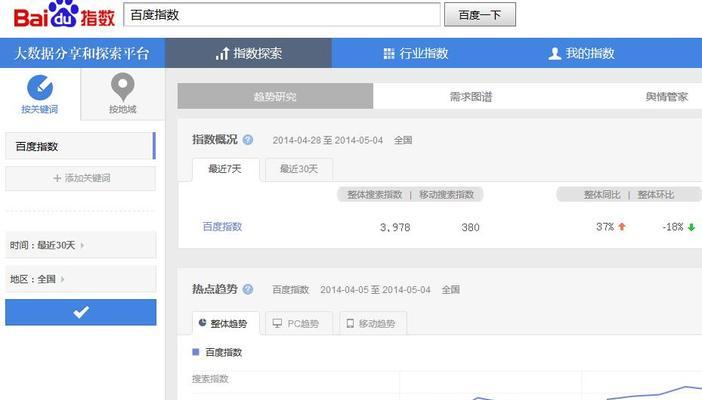Image resolution: width=702 pixels, height=400 pixels.
Task: Click the phone icon on 移动趋势 tab
Action: [350, 323]
